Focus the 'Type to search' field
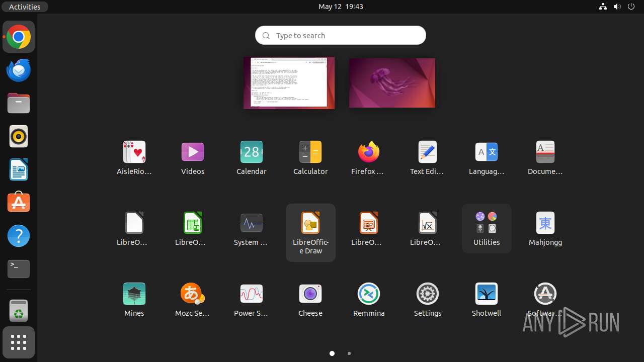 tap(341, 35)
